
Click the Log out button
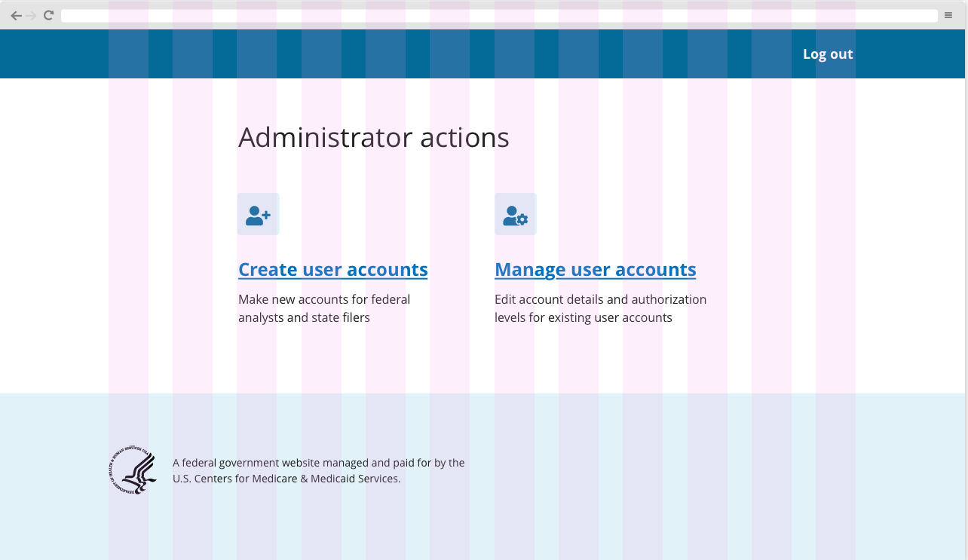[827, 54]
